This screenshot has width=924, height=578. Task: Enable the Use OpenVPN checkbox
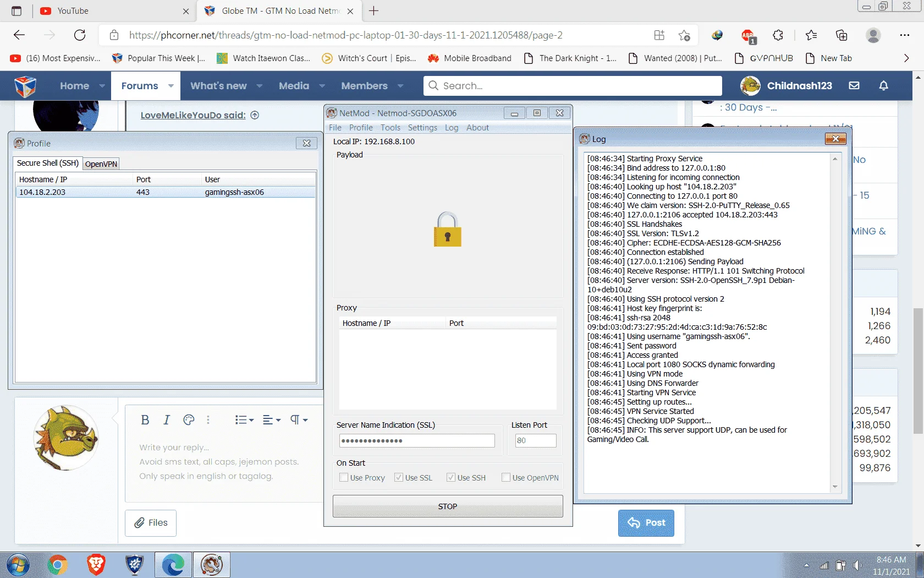pyautogui.click(x=506, y=478)
